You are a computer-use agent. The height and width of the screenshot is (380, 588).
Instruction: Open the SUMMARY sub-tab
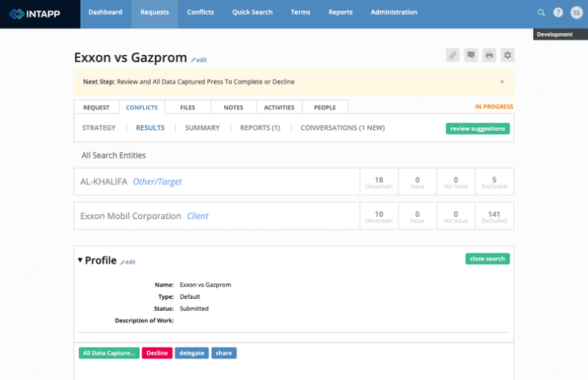[x=202, y=128]
